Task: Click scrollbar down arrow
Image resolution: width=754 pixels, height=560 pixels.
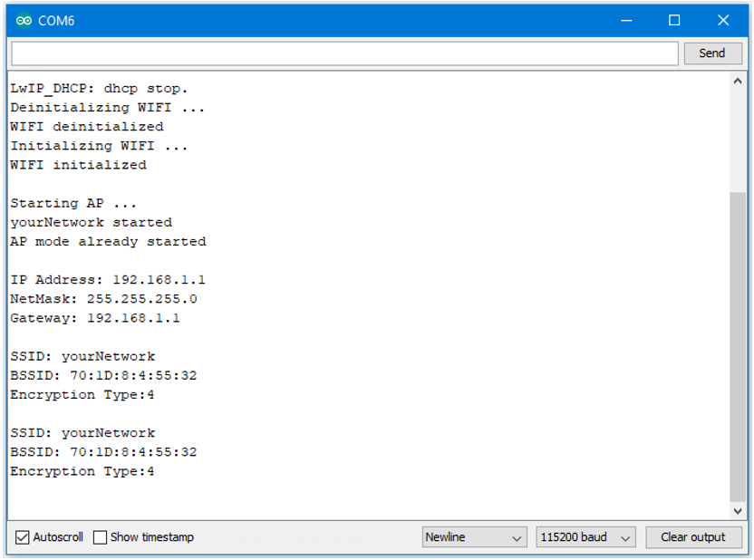Action: coord(738,511)
